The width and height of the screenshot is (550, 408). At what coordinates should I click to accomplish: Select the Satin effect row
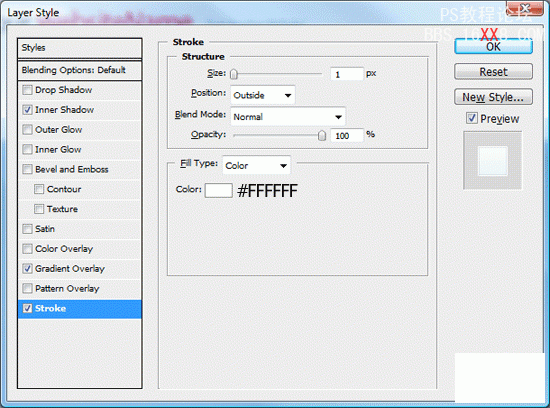pos(80,229)
